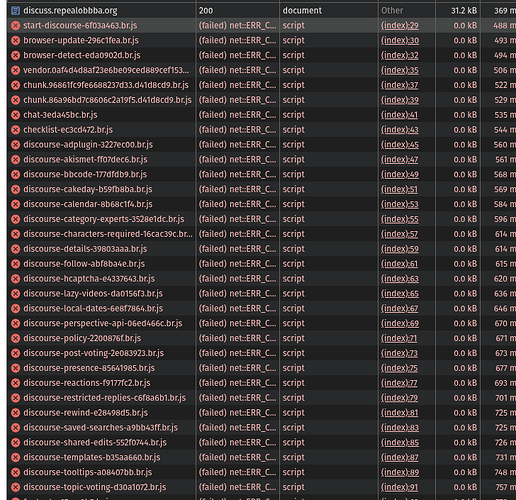
Task: Click error icon for discourse-local-dates row
Action: 15,309
